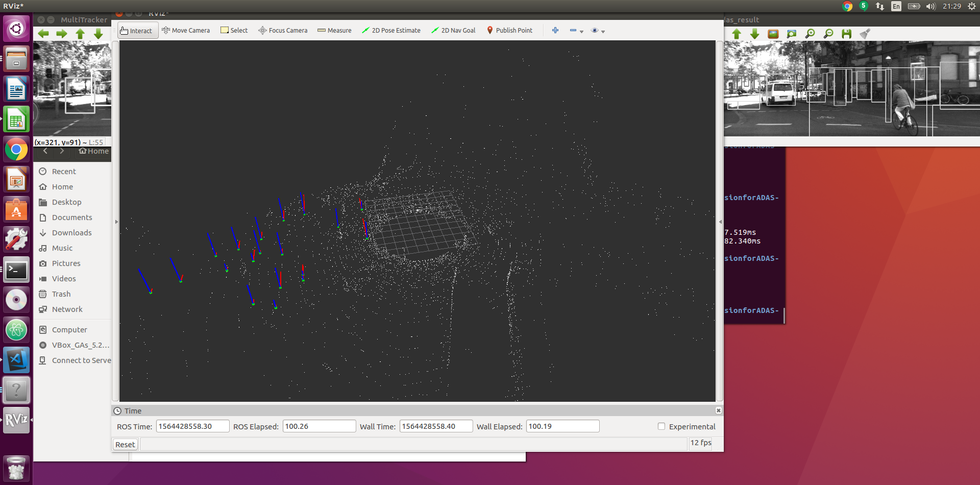This screenshot has height=485, width=980.
Task: Activate the Focus Camera tool
Action: [283, 31]
